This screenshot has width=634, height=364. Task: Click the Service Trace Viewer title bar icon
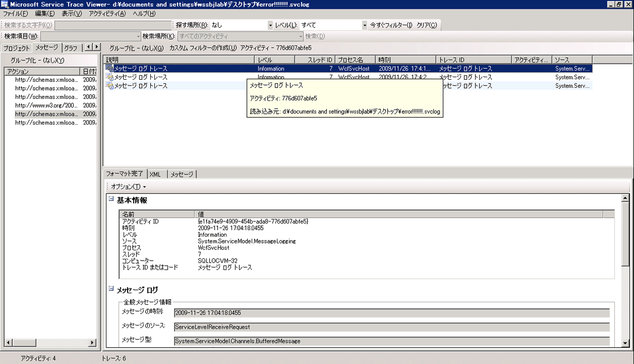[4, 4]
